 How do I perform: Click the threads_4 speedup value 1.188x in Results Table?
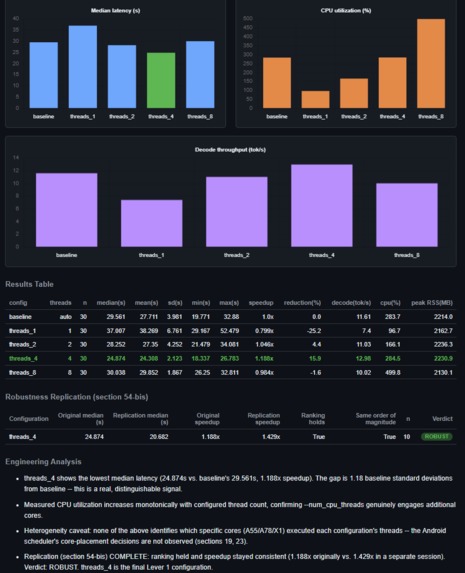coord(264,358)
